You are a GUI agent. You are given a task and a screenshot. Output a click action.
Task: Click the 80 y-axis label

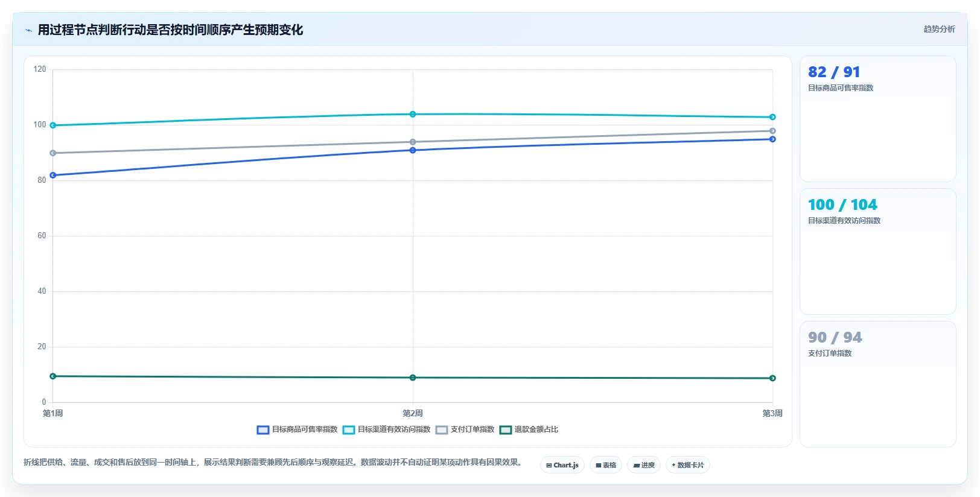click(42, 180)
